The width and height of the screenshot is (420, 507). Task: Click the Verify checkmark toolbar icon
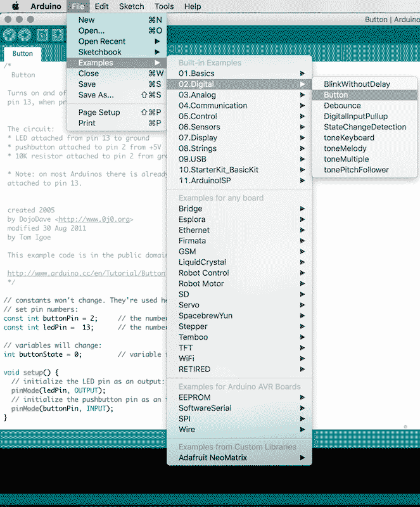coord(10,35)
